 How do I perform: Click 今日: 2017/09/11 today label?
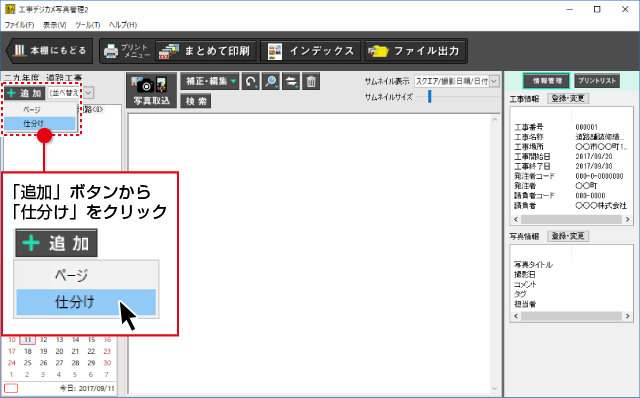coord(87,388)
